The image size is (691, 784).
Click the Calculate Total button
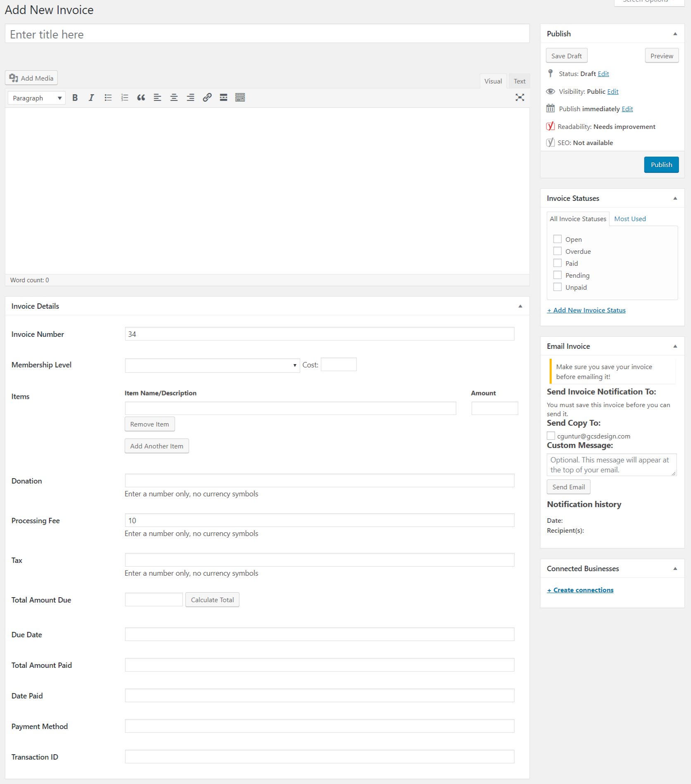(212, 600)
